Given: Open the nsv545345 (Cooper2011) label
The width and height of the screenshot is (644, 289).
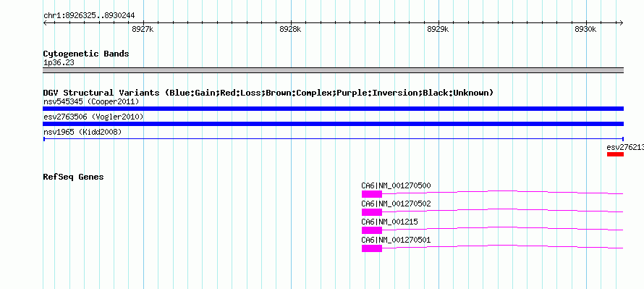Looking at the screenshot, I should pyautogui.click(x=91, y=101).
